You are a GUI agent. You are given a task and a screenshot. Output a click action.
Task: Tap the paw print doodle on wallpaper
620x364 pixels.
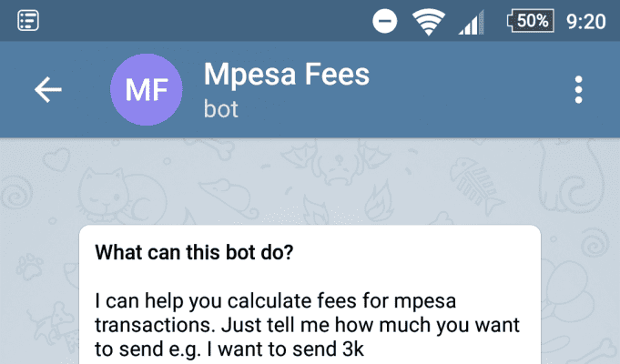(29, 266)
